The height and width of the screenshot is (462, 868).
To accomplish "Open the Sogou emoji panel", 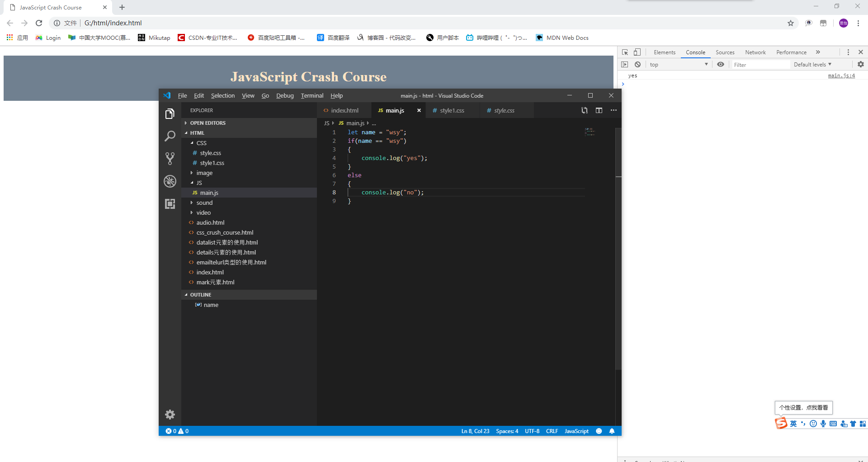I will 813,424.
